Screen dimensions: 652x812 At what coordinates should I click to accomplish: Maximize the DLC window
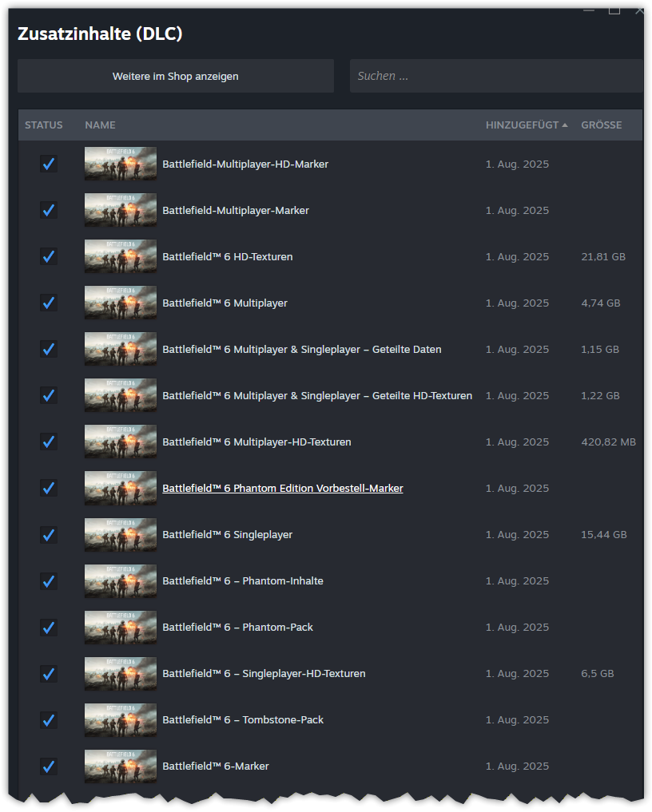pyautogui.click(x=614, y=10)
